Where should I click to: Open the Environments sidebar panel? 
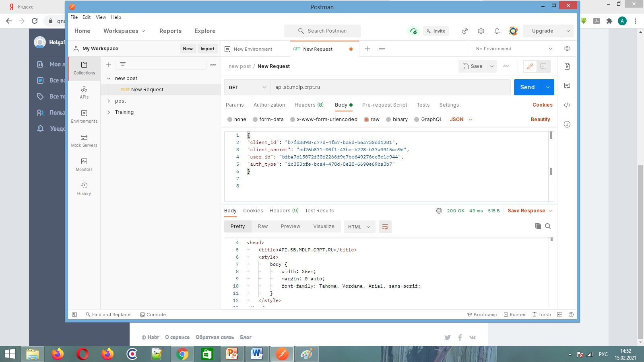[x=84, y=116]
